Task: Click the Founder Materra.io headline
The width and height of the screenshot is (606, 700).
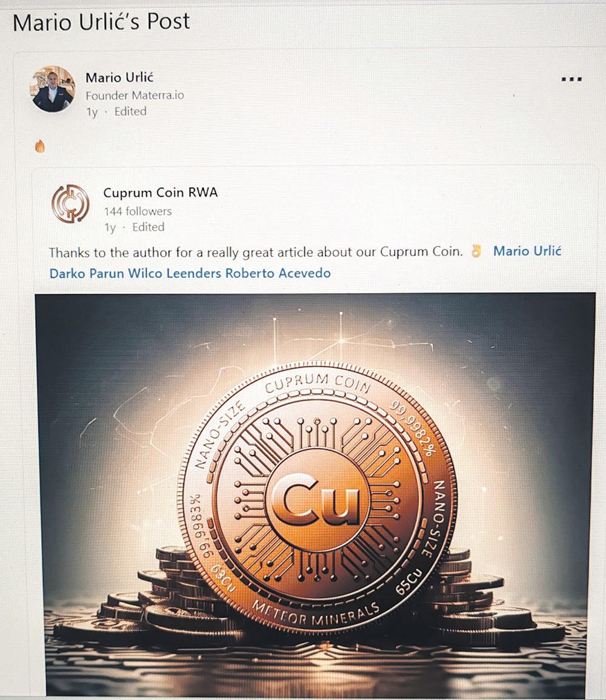Action: [135, 96]
